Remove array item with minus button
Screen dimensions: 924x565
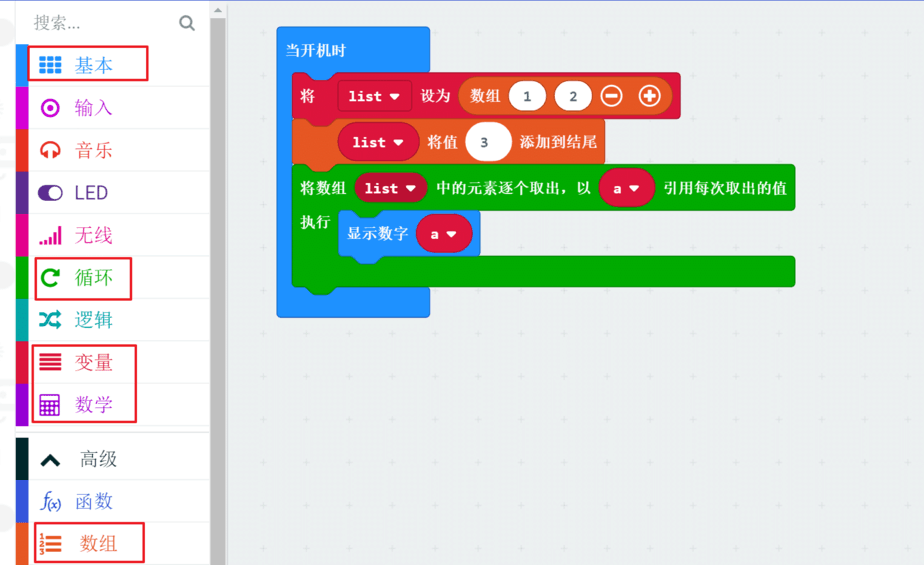point(612,96)
